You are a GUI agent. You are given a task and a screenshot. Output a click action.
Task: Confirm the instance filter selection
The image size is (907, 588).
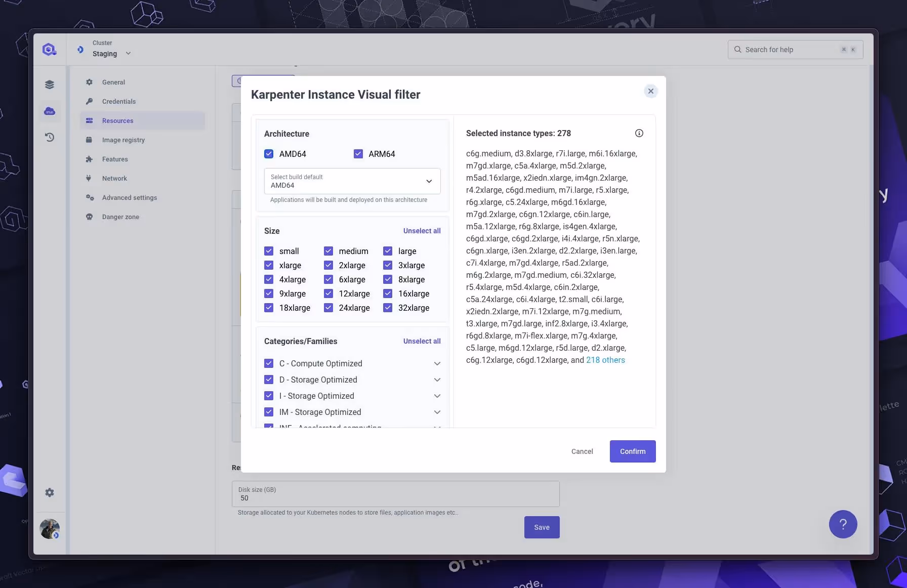pos(633,451)
